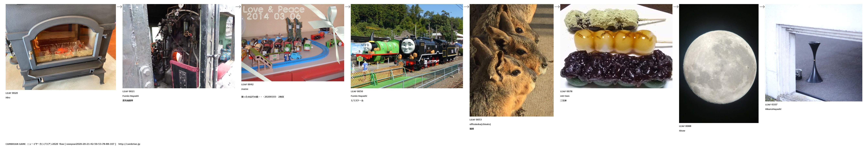868x148 pixels.
Task: Select the LEAF 0050 label
Action: pos(357,91)
